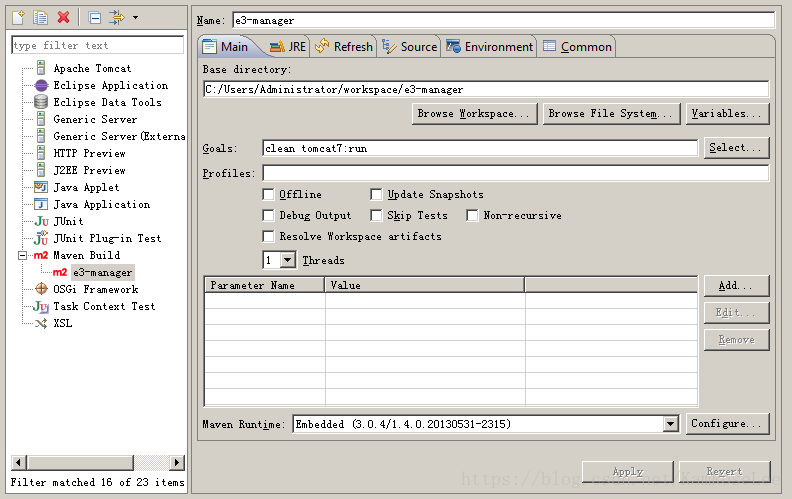The width and height of the screenshot is (792, 499).
Task: Select the JUnit Plug-in Test icon
Action: pos(41,238)
